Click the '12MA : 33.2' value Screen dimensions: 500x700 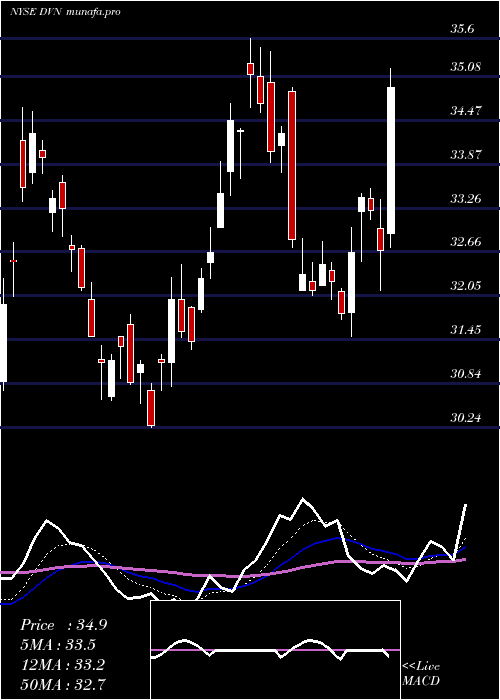(62, 665)
